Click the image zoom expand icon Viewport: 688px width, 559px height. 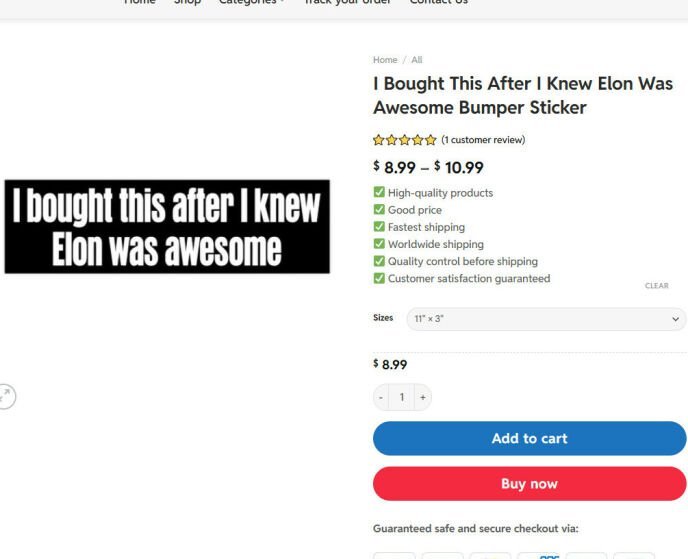pos(6,396)
